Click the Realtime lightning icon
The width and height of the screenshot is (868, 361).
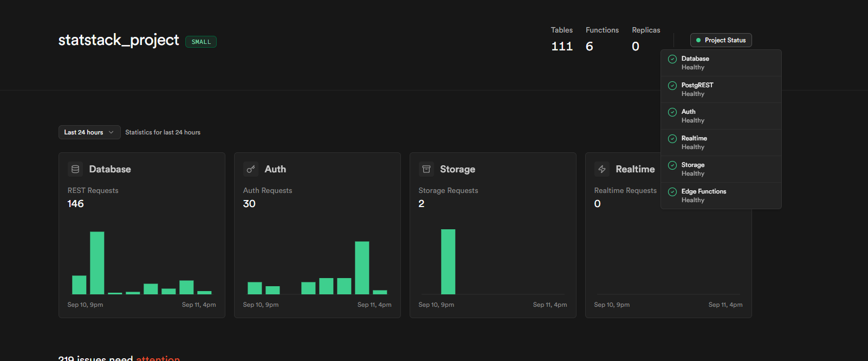click(602, 169)
